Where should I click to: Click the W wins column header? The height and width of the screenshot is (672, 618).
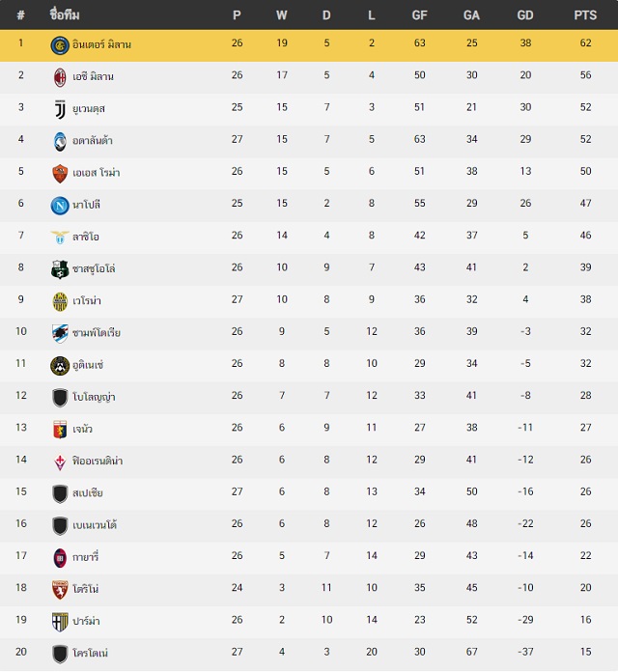(282, 15)
